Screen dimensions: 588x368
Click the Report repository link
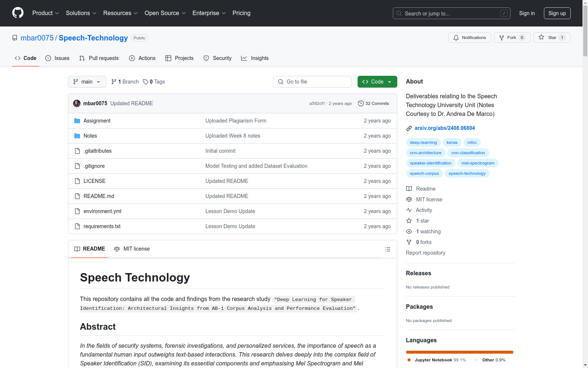[426, 253]
